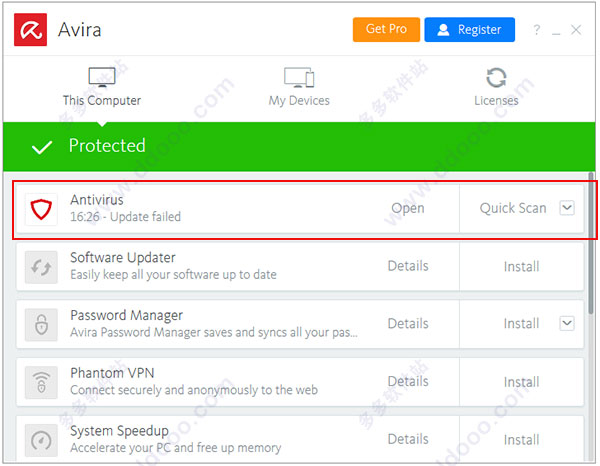
Task: Install Phantom VPN
Action: 521,382
